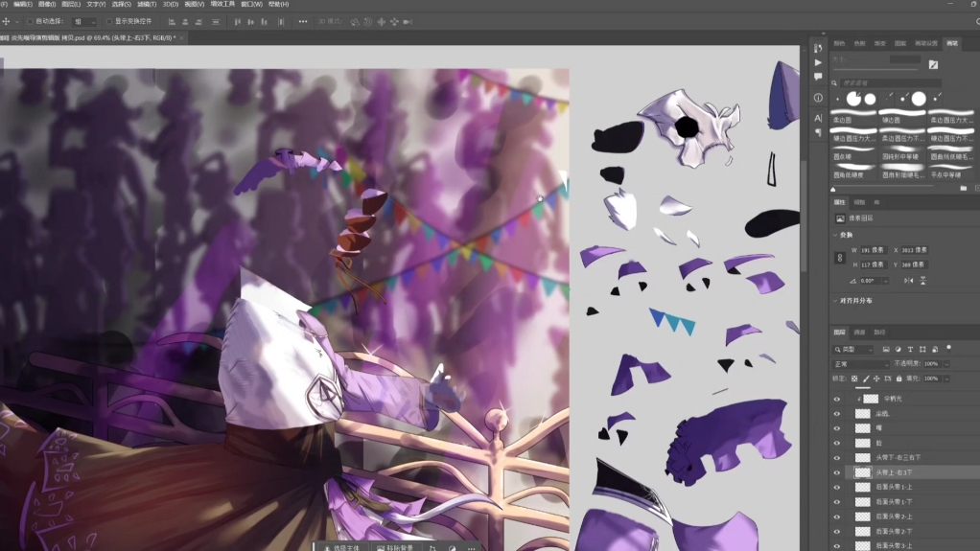Open the Character panel icon

click(818, 118)
